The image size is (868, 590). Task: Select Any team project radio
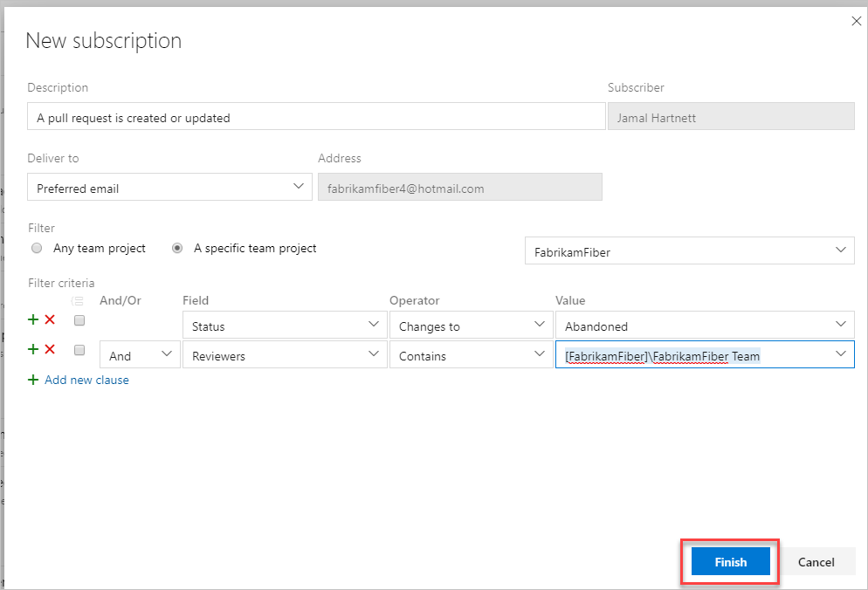(37, 248)
